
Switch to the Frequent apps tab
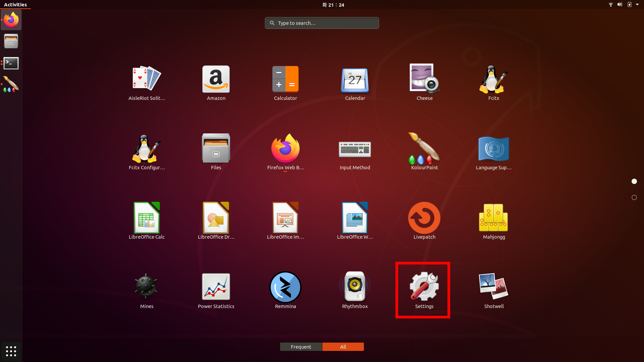point(301,347)
